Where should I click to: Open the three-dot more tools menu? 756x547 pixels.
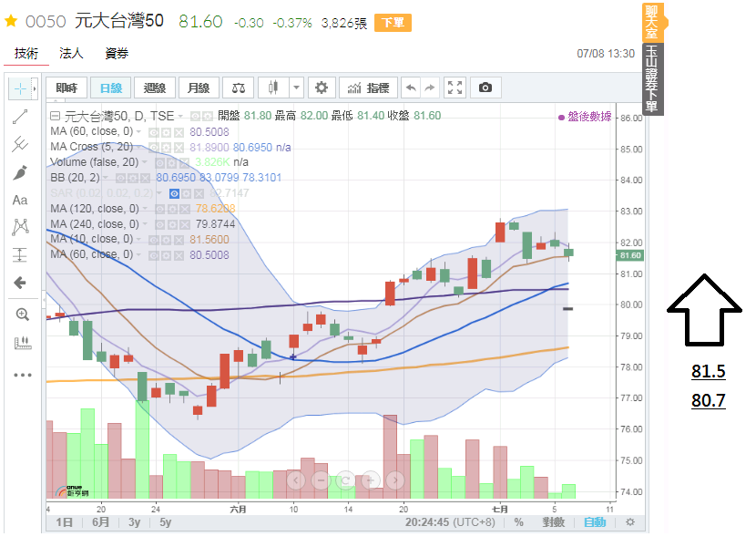[22, 375]
